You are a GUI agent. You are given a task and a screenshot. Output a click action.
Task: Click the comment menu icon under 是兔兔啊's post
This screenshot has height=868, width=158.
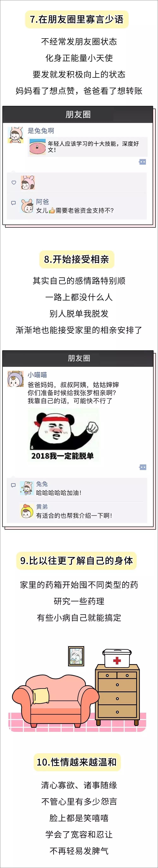click(143, 162)
